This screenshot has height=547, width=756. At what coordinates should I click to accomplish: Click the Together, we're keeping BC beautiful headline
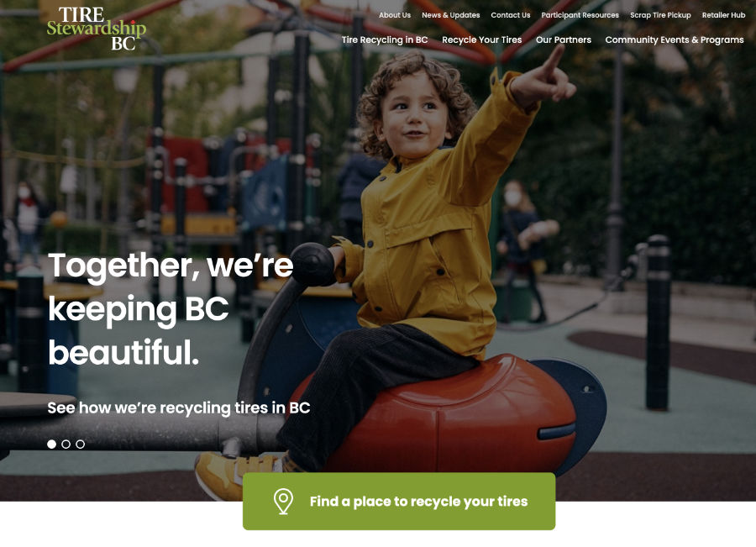pos(171,309)
